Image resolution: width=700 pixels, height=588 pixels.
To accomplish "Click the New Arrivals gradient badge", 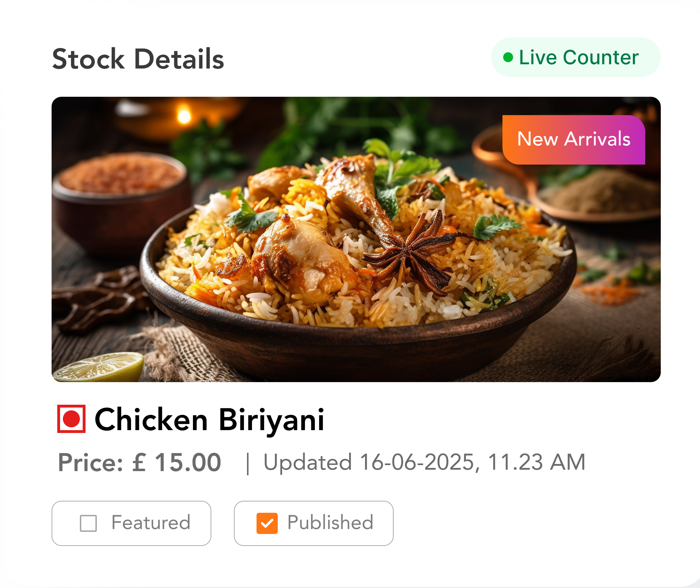I will coord(573,139).
